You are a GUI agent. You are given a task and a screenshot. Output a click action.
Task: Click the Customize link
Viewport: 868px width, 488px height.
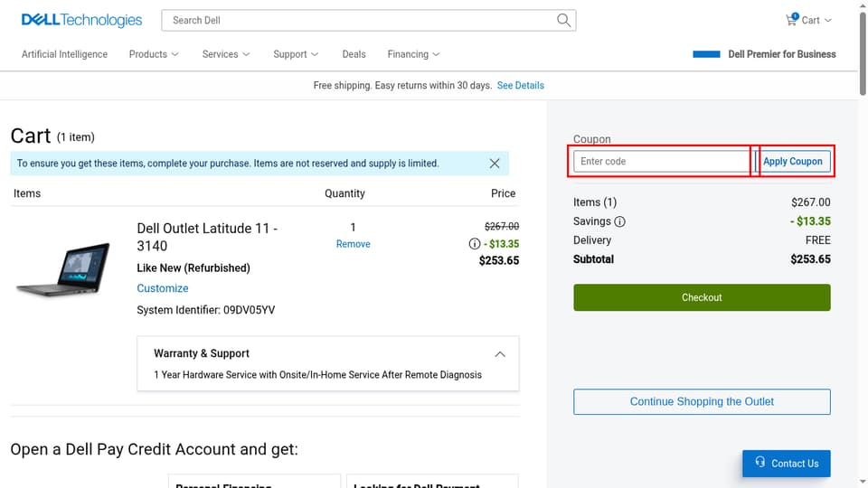tap(162, 288)
